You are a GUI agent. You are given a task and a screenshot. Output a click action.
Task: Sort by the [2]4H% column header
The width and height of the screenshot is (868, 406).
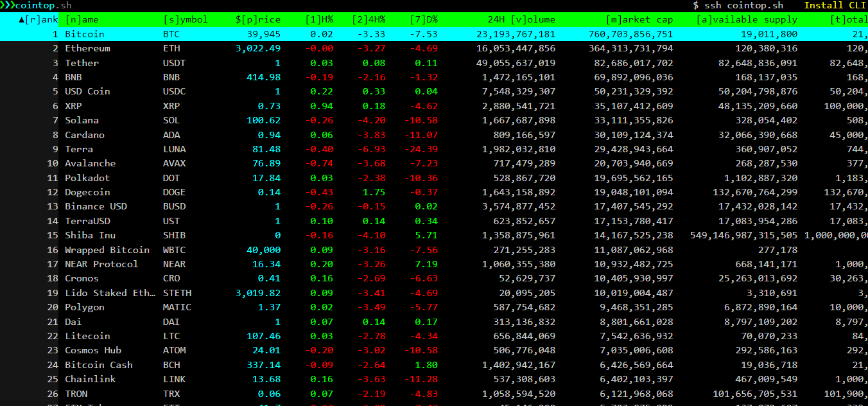[369, 19]
